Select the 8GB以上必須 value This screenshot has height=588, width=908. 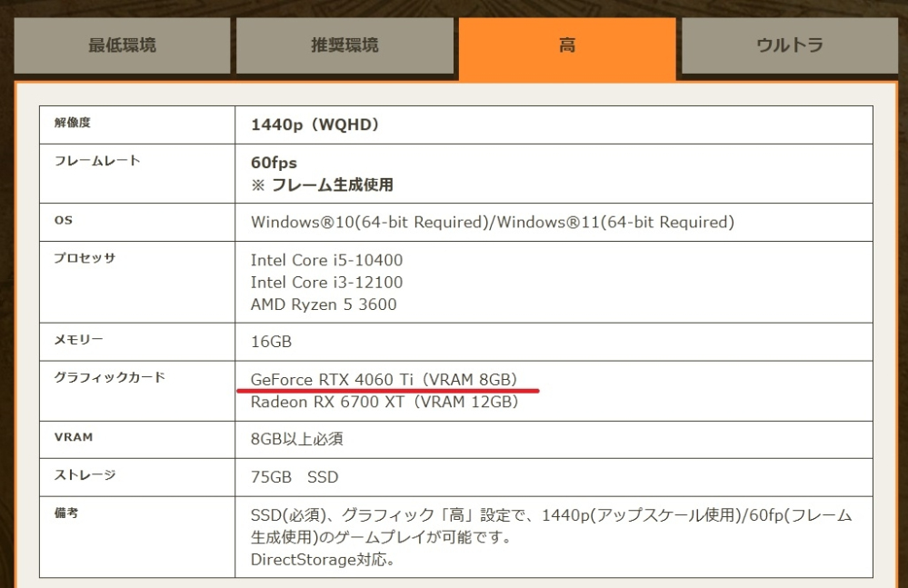pos(297,439)
